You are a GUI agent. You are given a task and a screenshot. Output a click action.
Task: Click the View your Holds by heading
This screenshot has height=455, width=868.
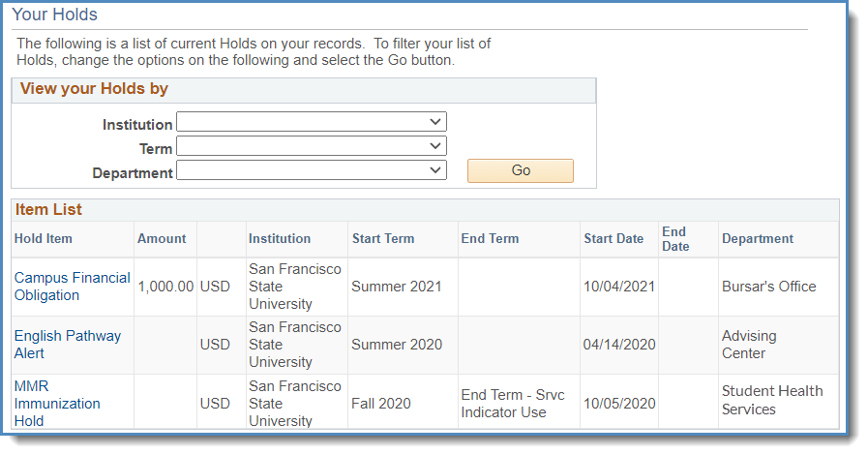(x=94, y=89)
